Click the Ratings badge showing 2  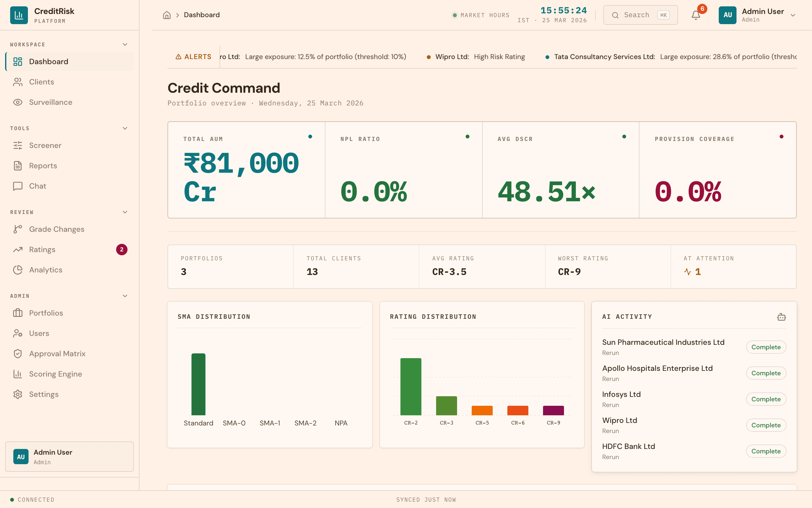point(122,250)
